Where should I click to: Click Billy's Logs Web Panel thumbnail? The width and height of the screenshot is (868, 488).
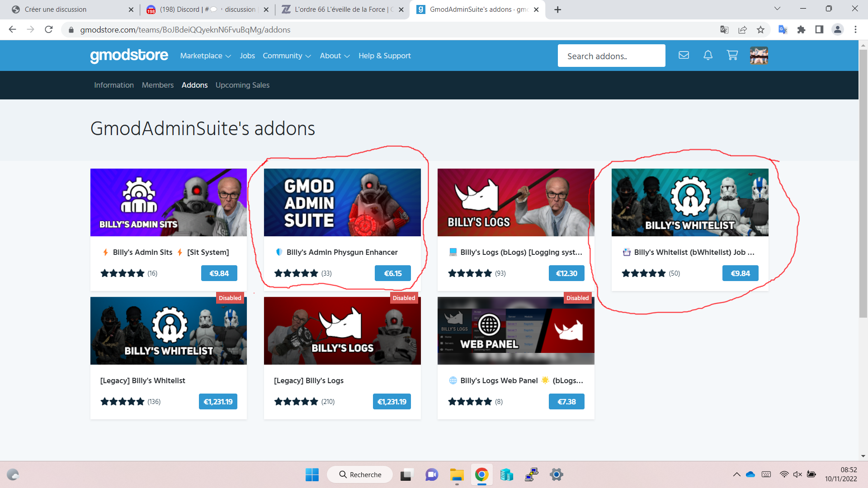click(x=516, y=331)
